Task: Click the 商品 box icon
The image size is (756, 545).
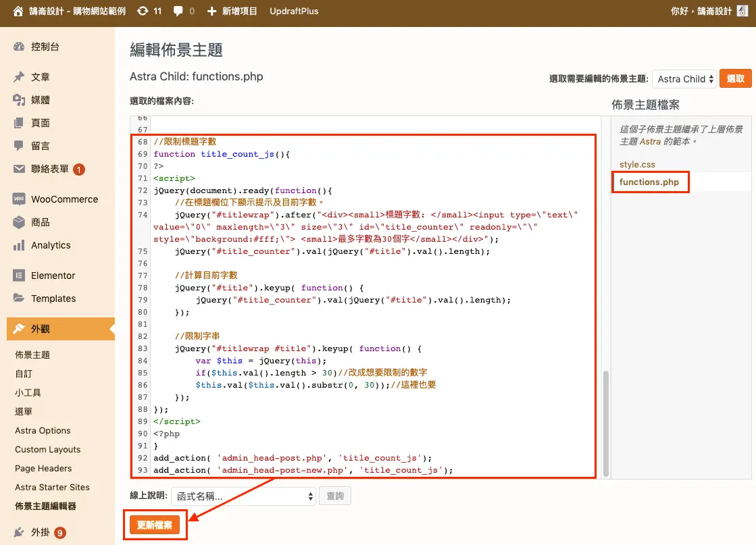Action: coord(19,222)
